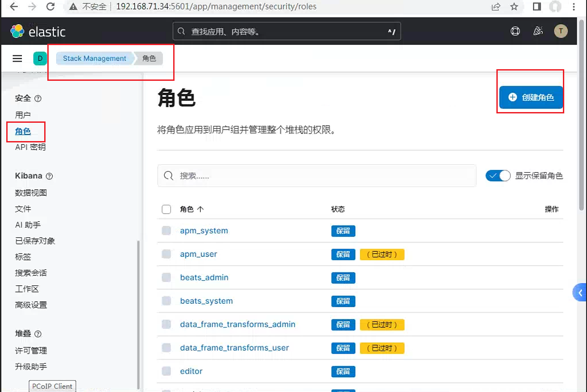The height and width of the screenshot is (392, 587).
Task: Bookmark page with star icon
Action: [514, 7]
